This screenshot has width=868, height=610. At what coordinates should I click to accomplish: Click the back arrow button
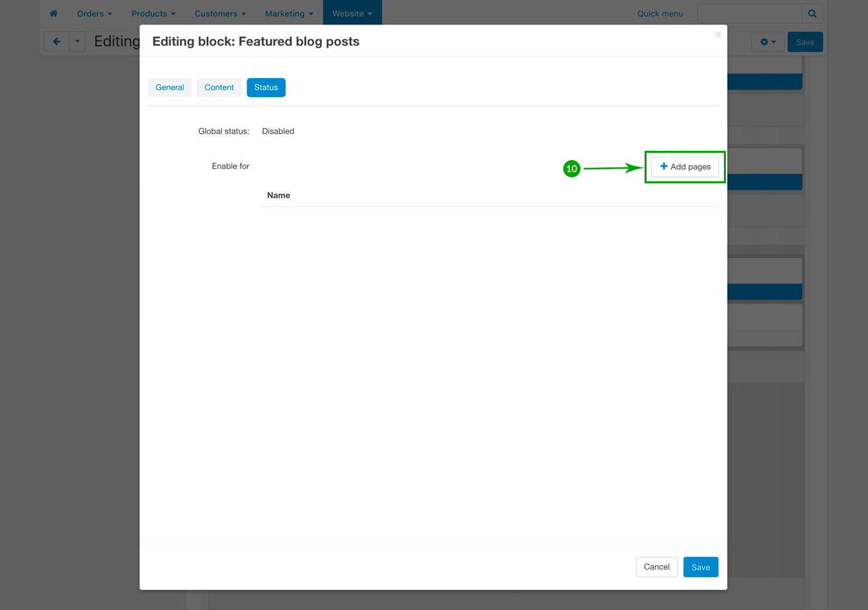click(x=56, y=42)
